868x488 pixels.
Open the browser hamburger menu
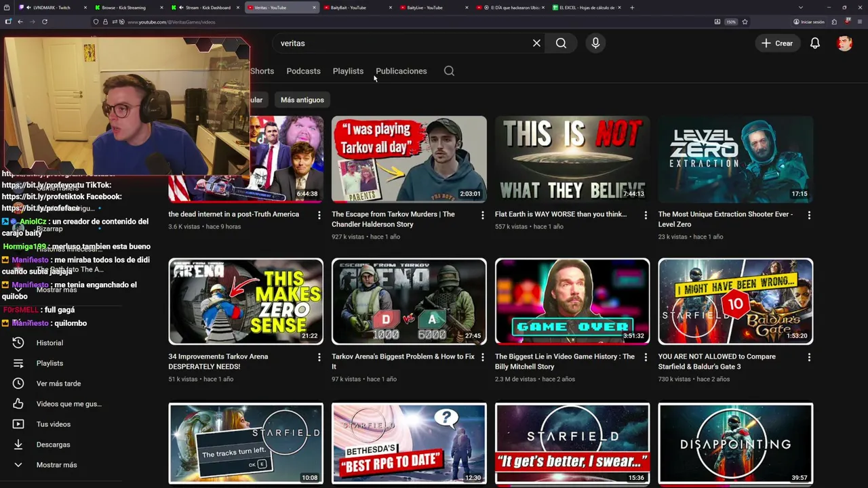tap(859, 22)
